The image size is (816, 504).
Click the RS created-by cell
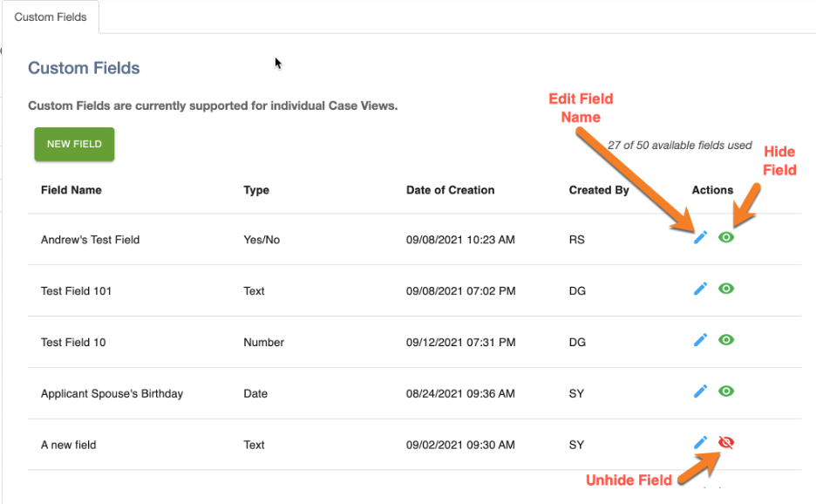[576, 240]
